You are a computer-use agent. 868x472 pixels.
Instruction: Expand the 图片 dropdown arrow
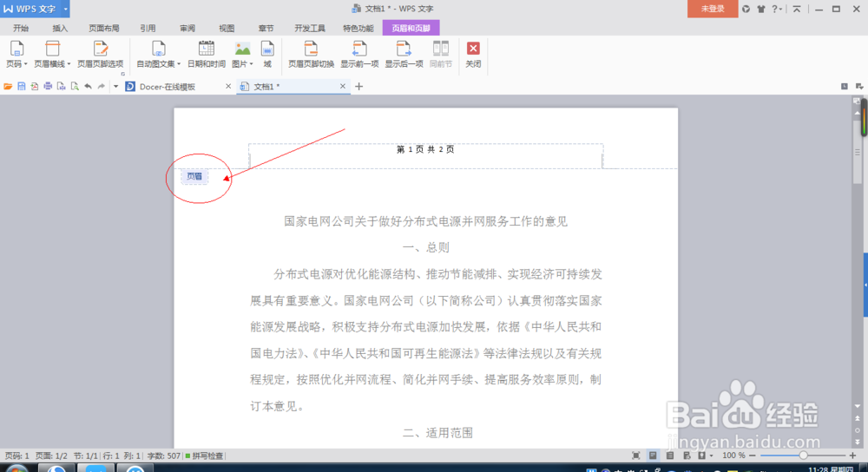[252, 64]
